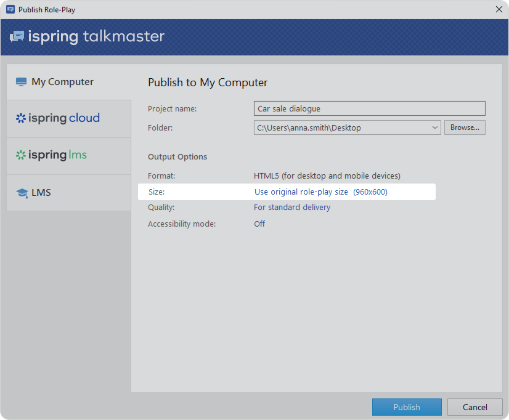This screenshot has height=420, width=509.
Task: Toggle Accessibility mode 'Off' link
Action: (x=259, y=224)
